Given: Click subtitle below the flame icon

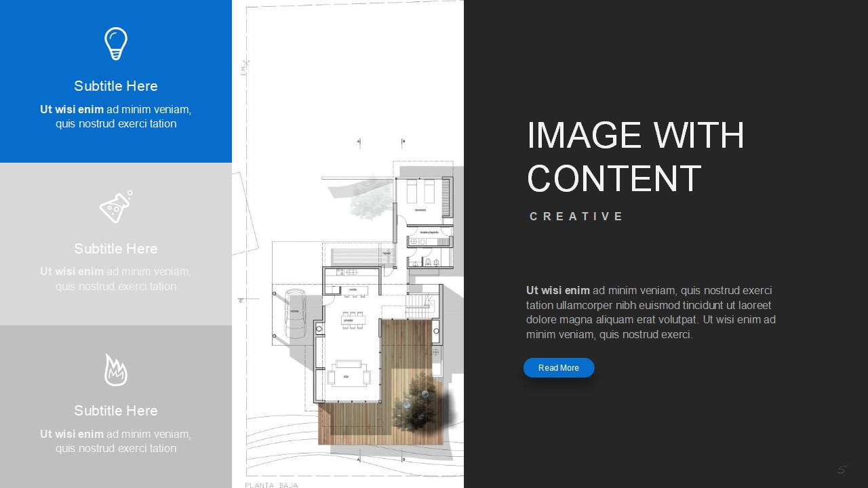Looking at the screenshot, I should pyautogui.click(x=116, y=411).
